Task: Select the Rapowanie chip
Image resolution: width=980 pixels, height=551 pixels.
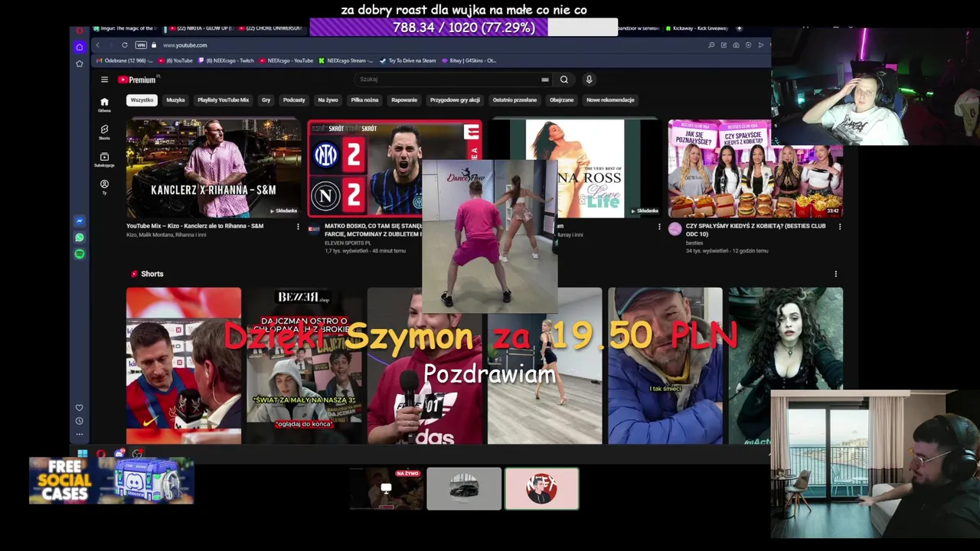Action: click(x=404, y=100)
